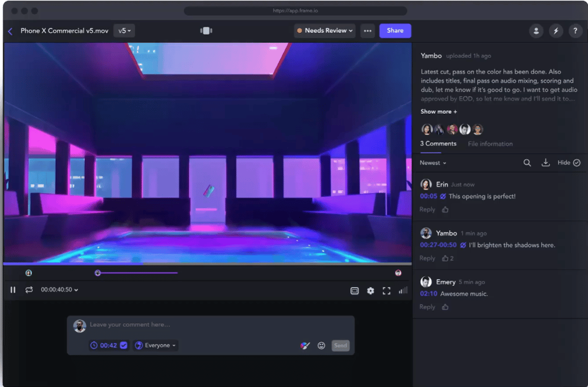
Task: Open the emoji picker
Action: tap(321, 346)
